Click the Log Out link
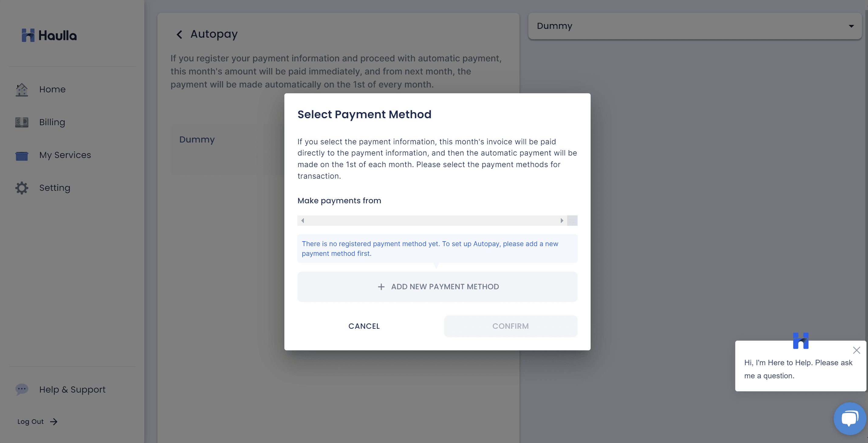 31,422
